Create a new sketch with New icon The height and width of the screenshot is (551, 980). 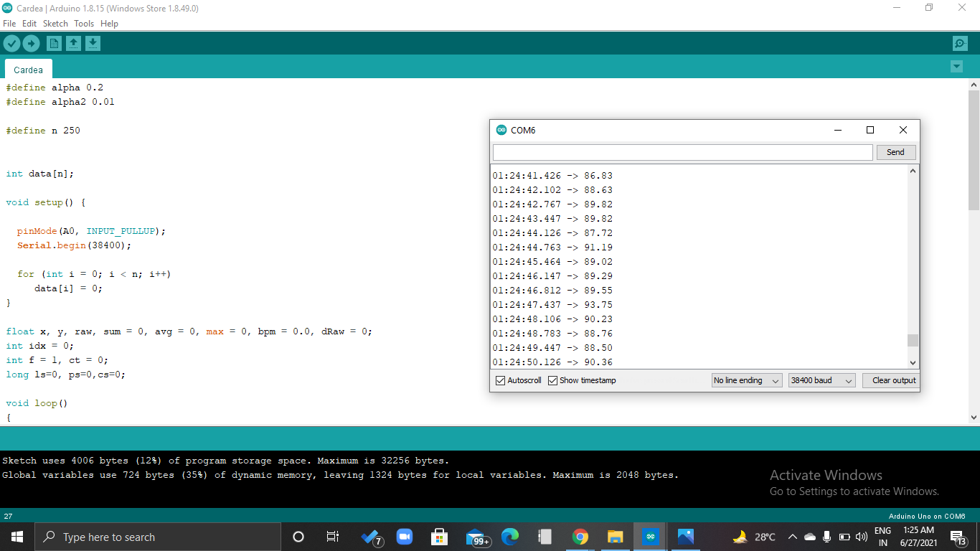[x=54, y=44]
